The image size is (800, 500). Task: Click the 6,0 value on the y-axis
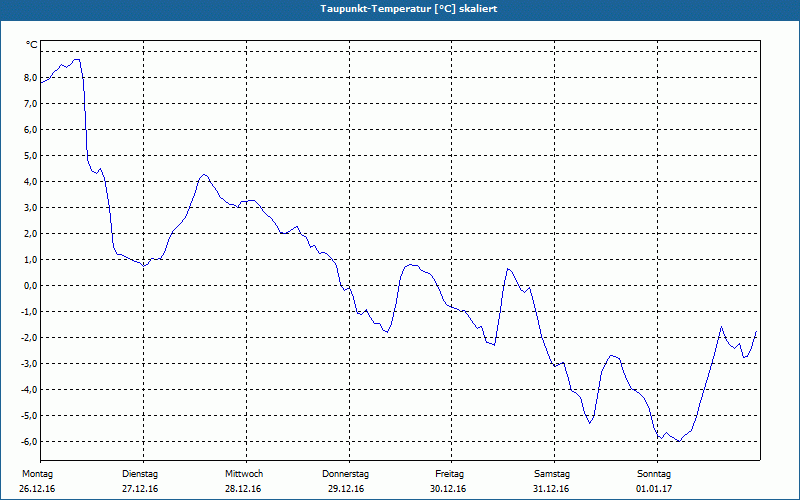tap(30, 130)
